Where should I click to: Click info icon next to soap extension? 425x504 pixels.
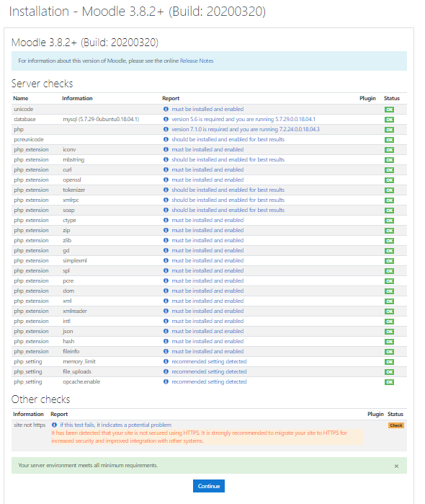[x=166, y=210]
